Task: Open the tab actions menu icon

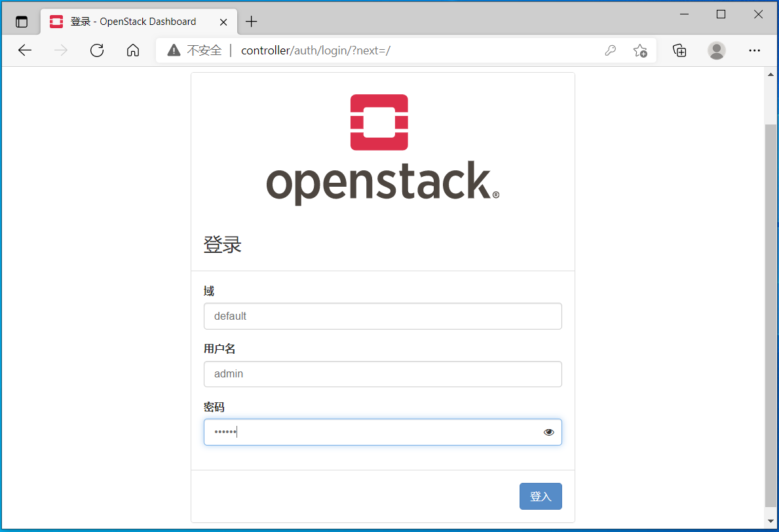Action: [x=22, y=22]
